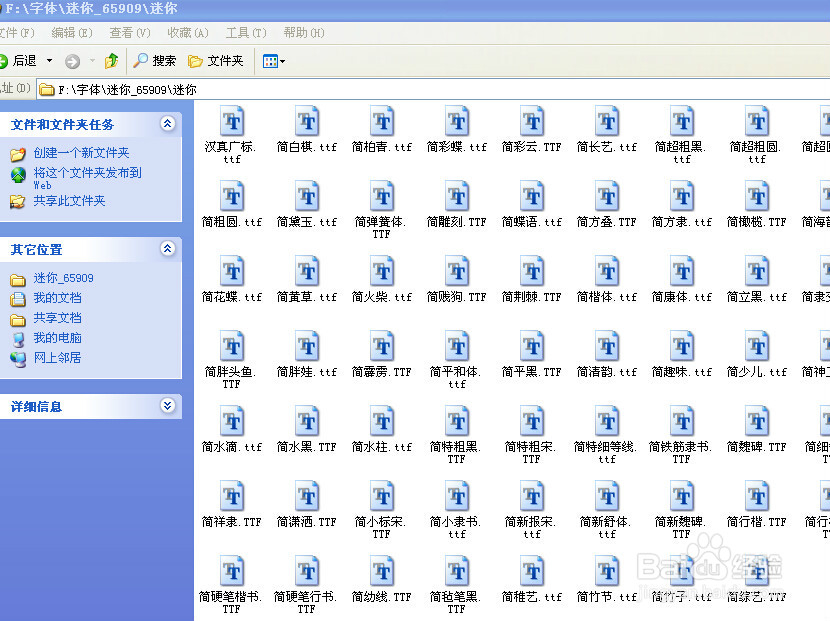Click the 搜索 search toolbar button
Image resolution: width=830 pixels, height=621 pixels.
tap(155, 61)
